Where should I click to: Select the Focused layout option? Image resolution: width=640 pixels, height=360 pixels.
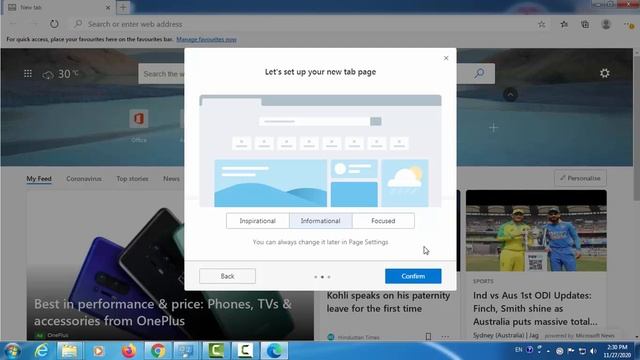383,221
